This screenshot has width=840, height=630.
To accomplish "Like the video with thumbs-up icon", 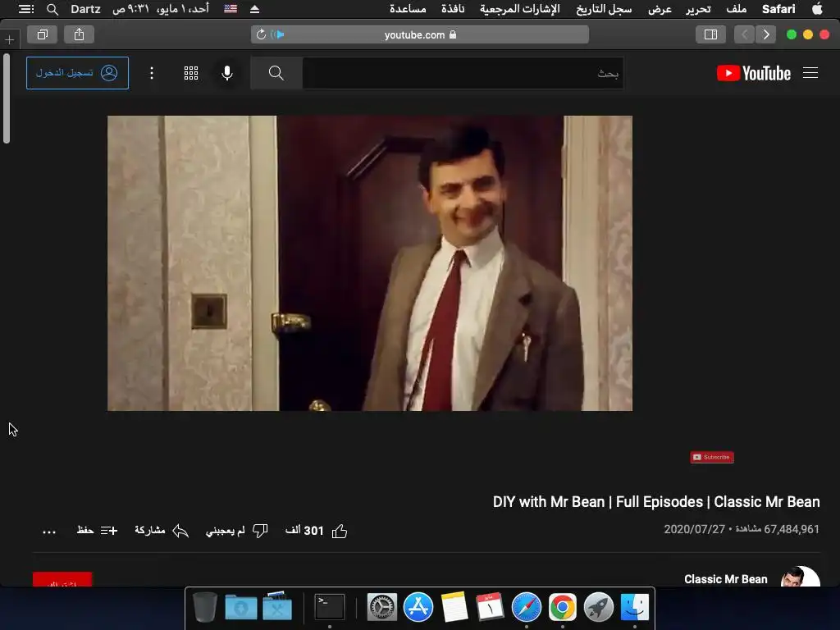I will 339,531.
